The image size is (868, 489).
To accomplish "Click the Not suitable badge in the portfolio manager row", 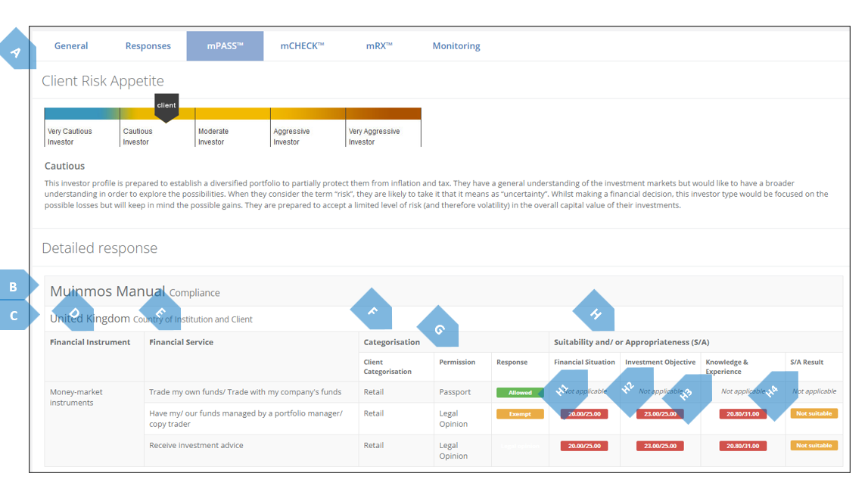I will pos(814,414).
